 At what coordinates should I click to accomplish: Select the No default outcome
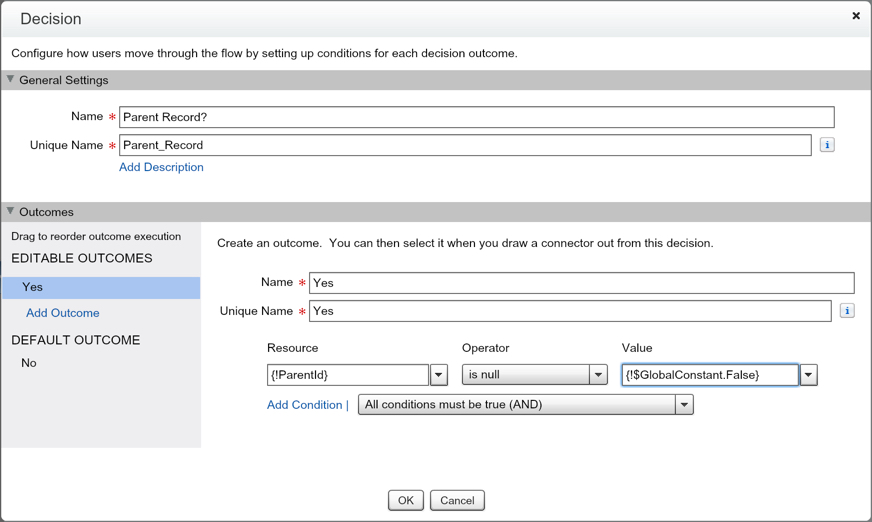tap(29, 363)
